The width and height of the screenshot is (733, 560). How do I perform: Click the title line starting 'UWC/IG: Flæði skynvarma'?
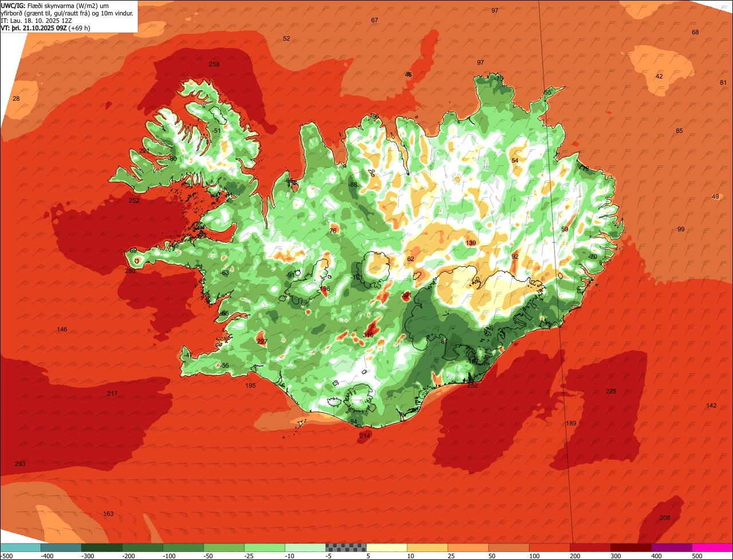[55, 5]
